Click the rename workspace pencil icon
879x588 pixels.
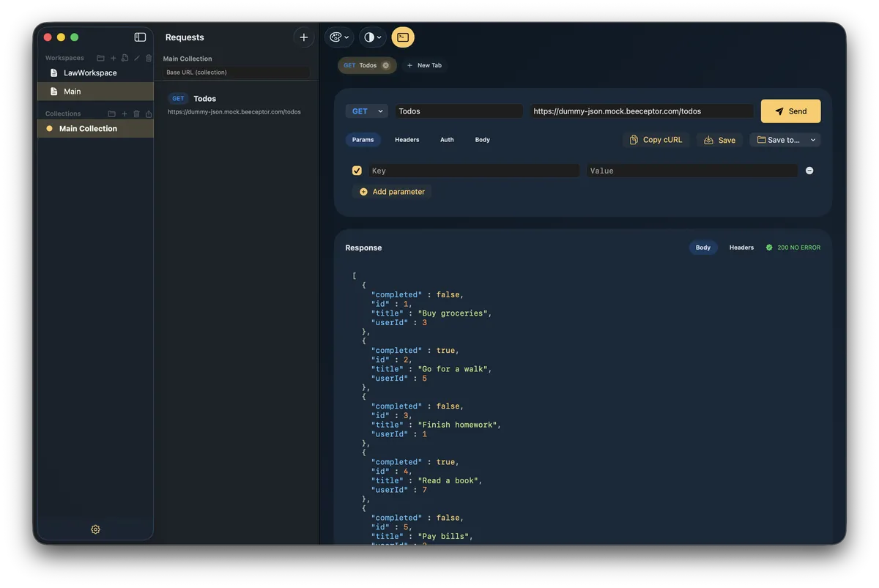click(137, 58)
